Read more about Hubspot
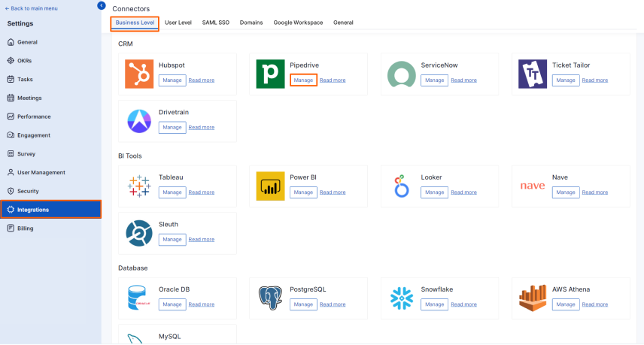This screenshot has height=345, width=644. (202, 80)
